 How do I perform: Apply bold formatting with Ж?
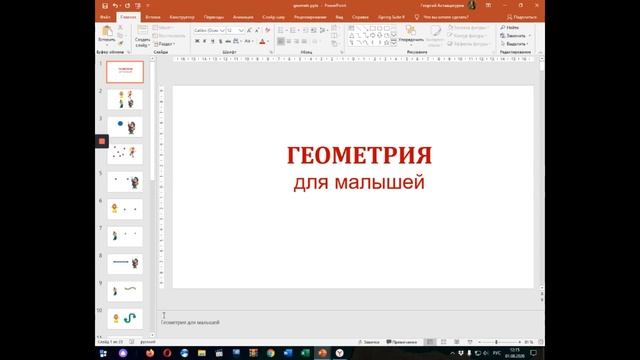pos(197,41)
